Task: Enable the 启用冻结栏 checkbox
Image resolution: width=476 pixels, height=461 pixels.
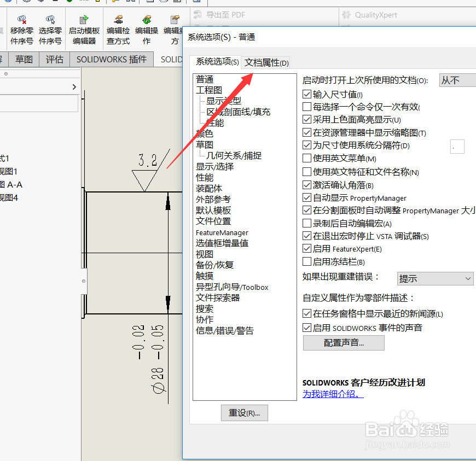Action: point(307,261)
